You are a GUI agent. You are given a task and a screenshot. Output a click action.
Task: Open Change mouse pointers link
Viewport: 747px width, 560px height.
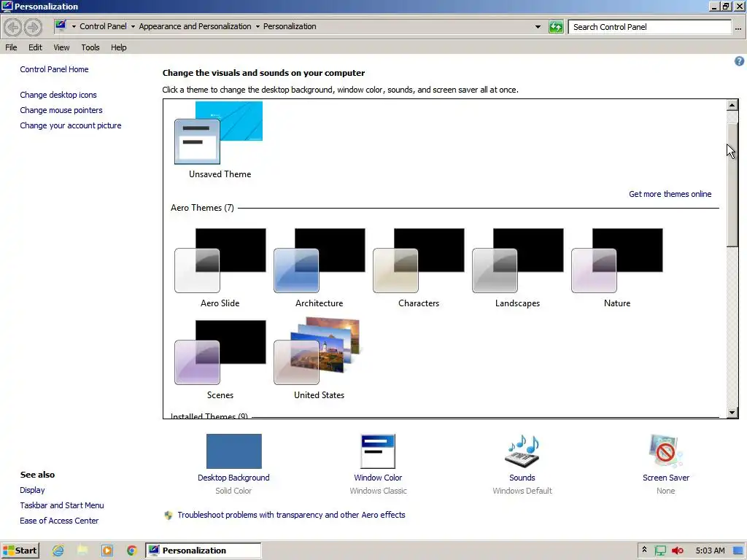pyautogui.click(x=61, y=110)
